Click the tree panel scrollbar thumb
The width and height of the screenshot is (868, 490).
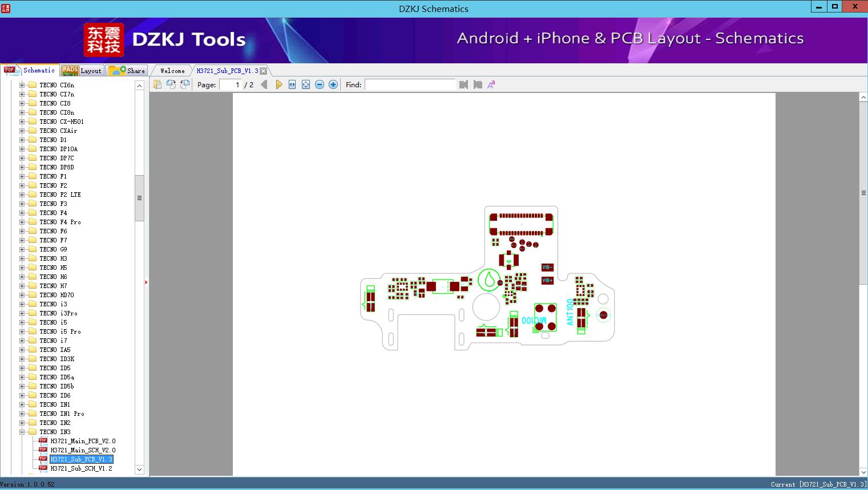point(139,198)
